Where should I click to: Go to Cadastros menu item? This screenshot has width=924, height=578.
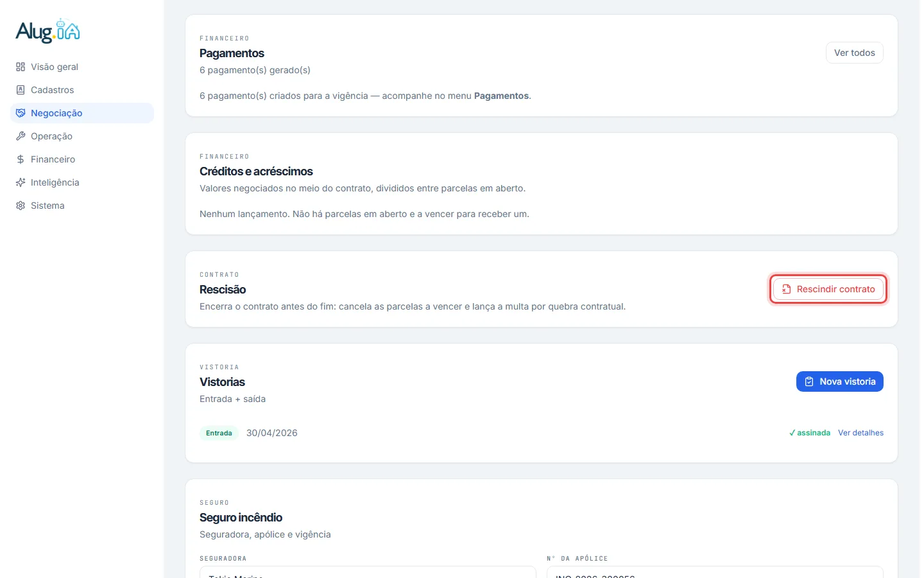click(x=82, y=90)
